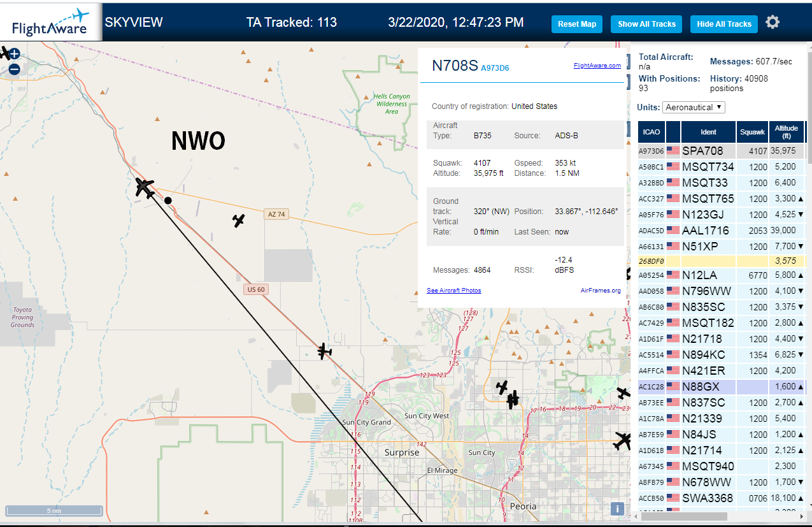Select the highlighted N88GX row
The image size is (812, 527).
pos(722,387)
